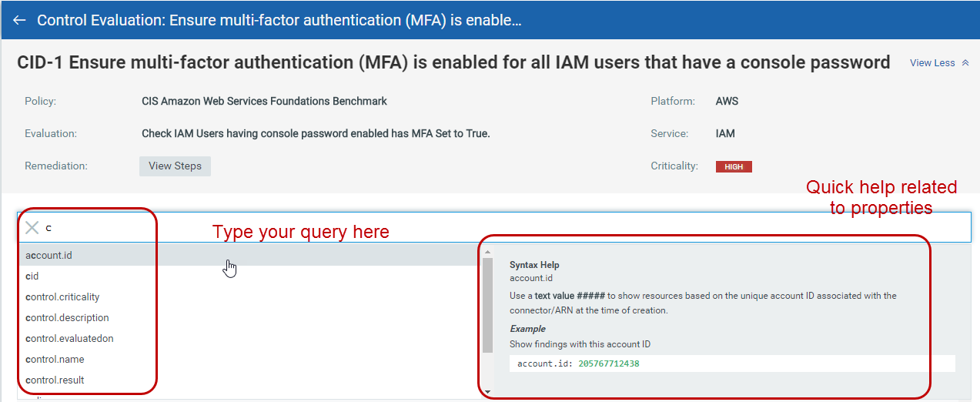
Task: Click the Control Evaluation header title
Action: (x=279, y=21)
